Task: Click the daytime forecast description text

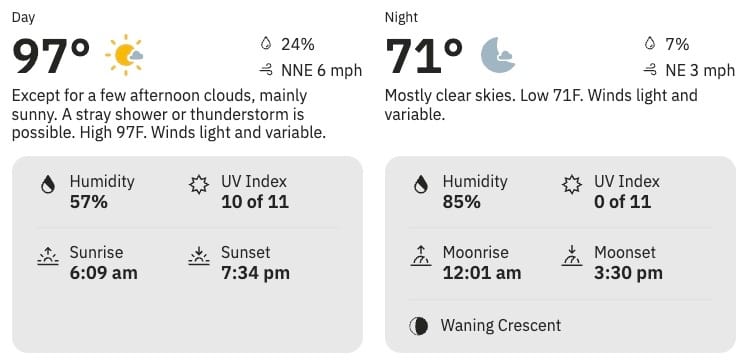Action: 169,114
